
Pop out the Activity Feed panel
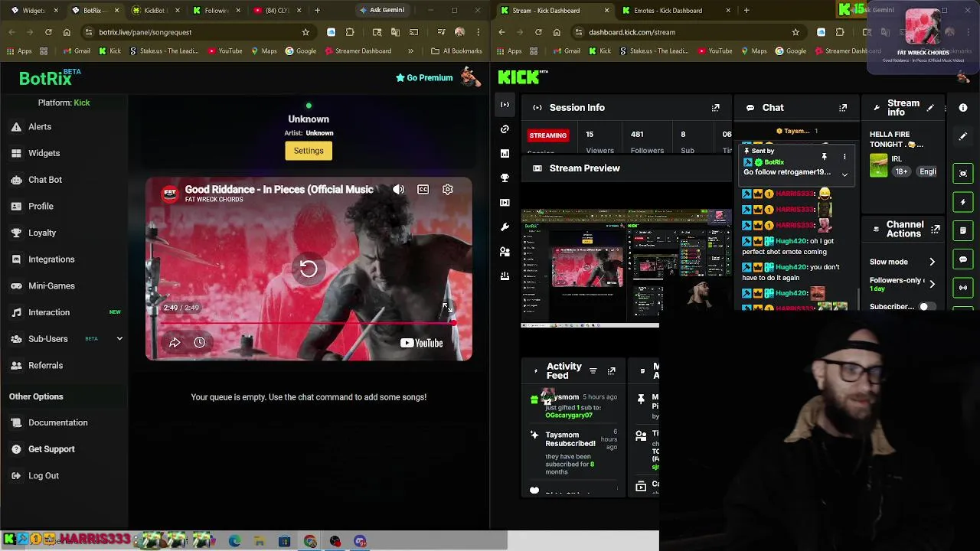point(611,371)
